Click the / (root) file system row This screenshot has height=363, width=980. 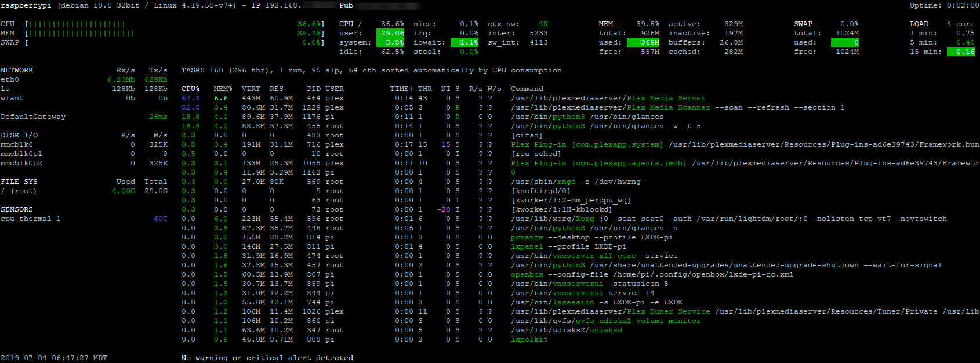(84, 191)
